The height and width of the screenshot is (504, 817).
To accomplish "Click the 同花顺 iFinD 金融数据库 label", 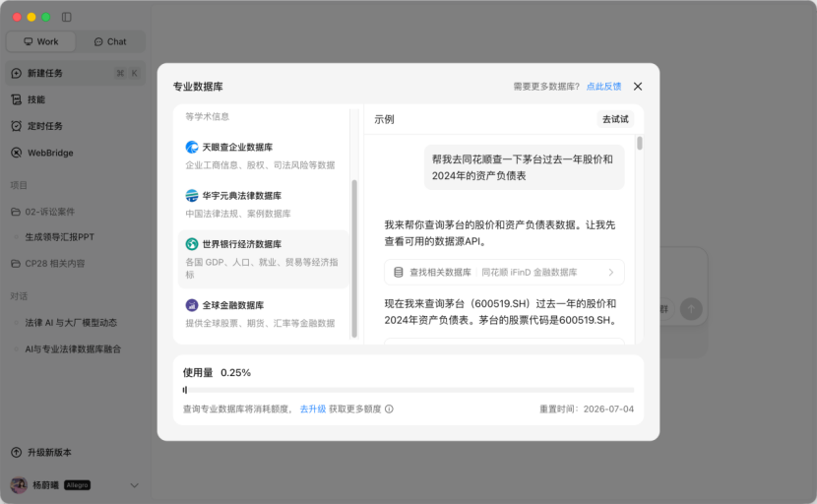I will pyautogui.click(x=529, y=272).
